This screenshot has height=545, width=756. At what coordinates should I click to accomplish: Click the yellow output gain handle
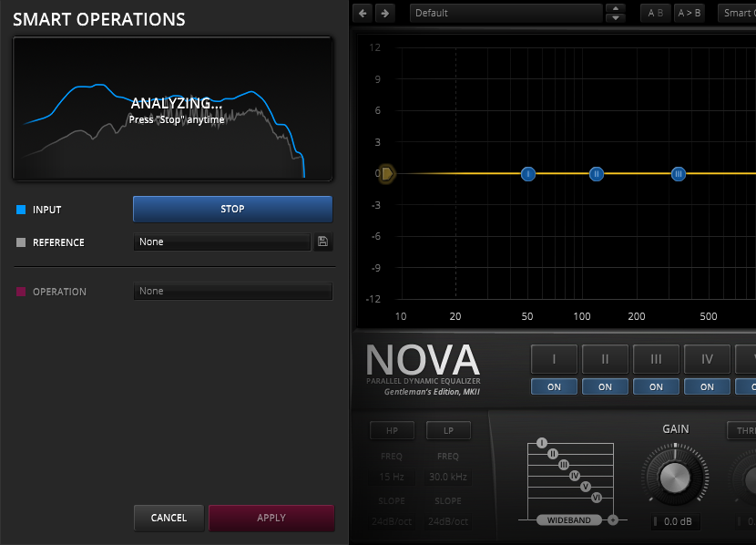(x=387, y=174)
